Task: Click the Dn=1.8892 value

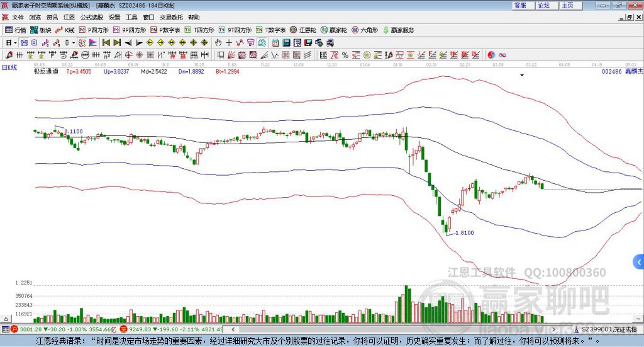Action: pos(191,71)
